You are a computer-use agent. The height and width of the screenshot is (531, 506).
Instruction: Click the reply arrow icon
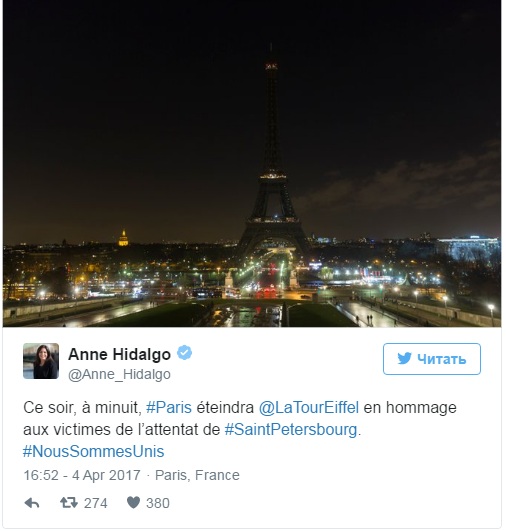point(32,503)
